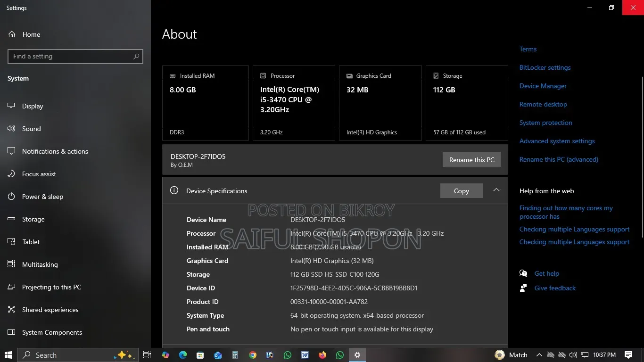Click the Processor summary card
The width and height of the screenshot is (644, 362).
click(x=294, y=103)
